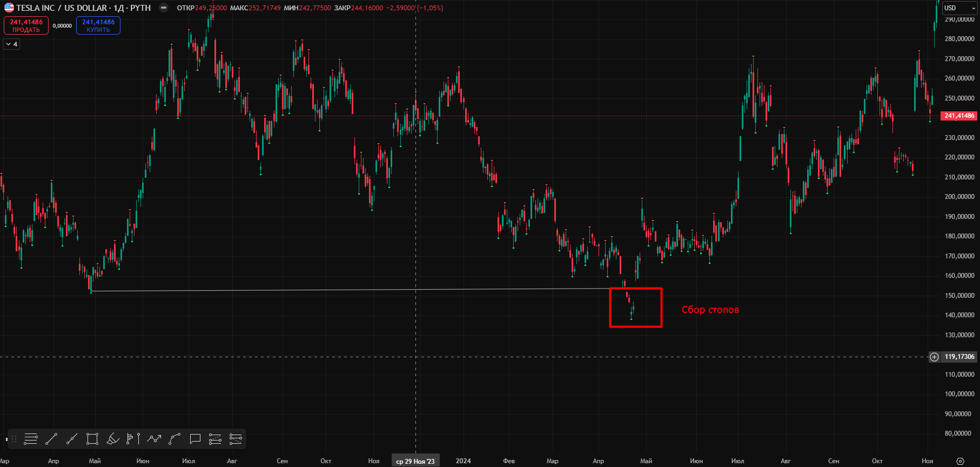
Task: Choose the highlighter brush tool
Action: click(x=113, y=439)
